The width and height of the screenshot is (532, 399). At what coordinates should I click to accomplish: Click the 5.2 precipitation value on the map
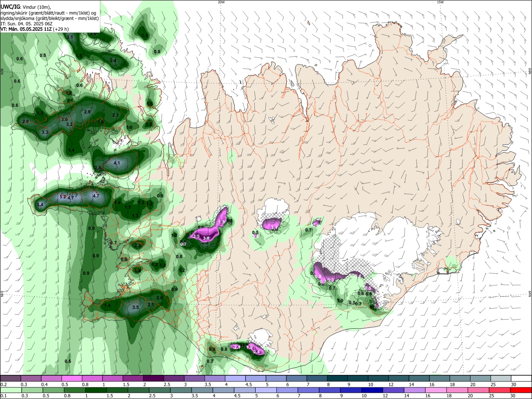pos(63,197)
